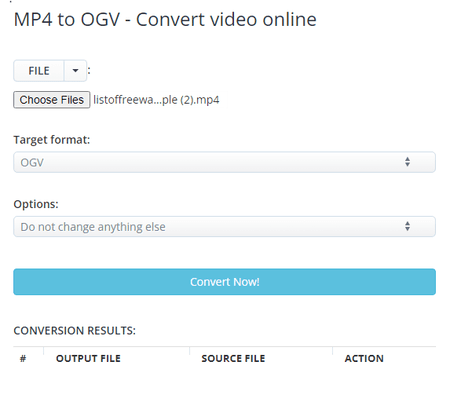Screen dimensions: 450x402
Task: Click the SOURCE FILE column header
Action: [233, 359]
